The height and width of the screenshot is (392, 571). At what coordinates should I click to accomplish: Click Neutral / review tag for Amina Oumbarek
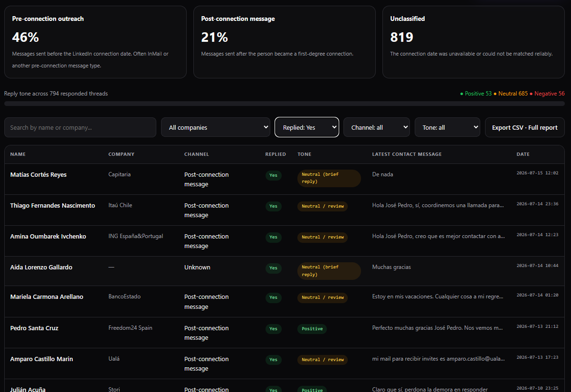tap(323, 237)
